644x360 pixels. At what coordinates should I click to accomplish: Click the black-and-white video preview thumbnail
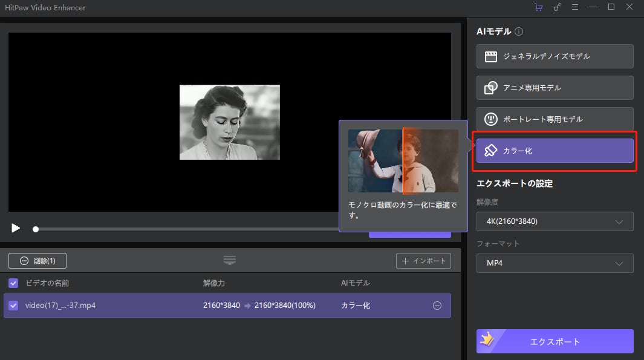230,122
